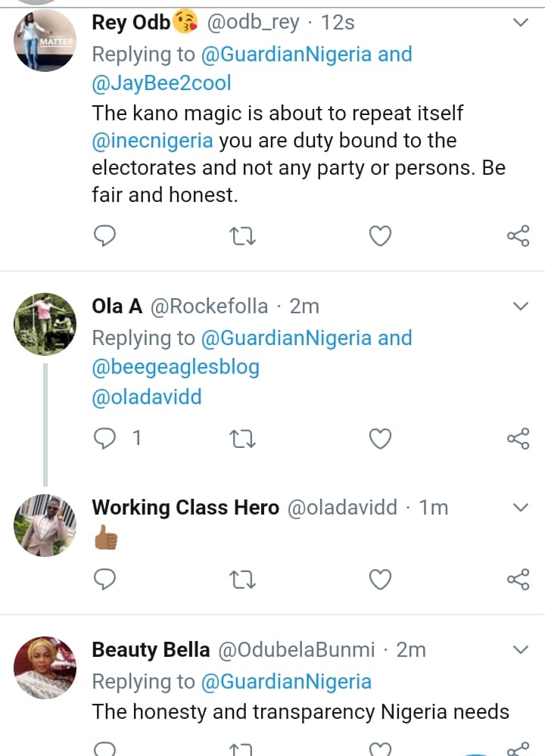Reply to Working Class Hero's tweet
Viewport: 545px width, 756px height.
coord(105,580)
